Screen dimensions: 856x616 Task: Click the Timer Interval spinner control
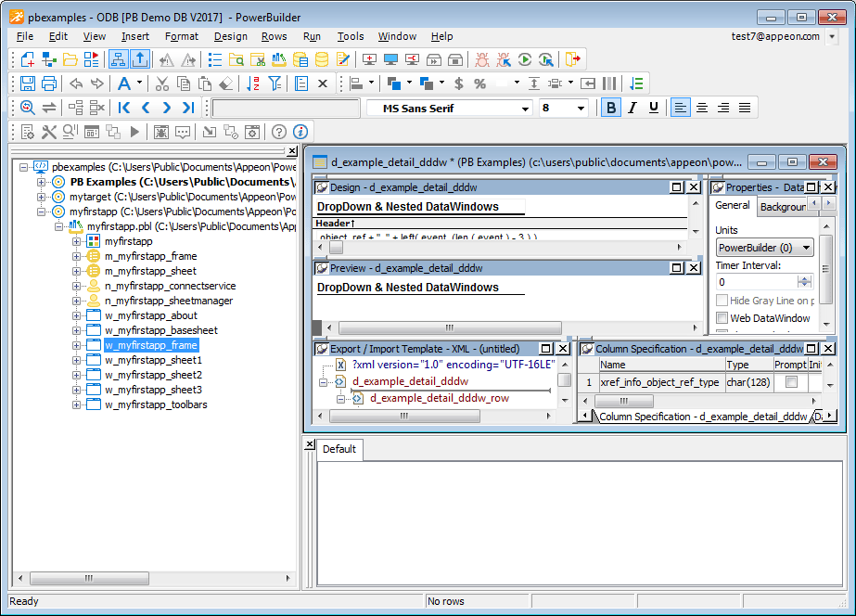click(x=804, y=282)
